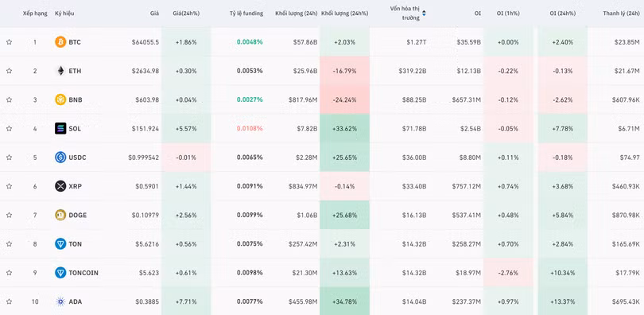Click XRP volume $834.97M
The width and height of the screenshot is (644, 315).
pyautogui.click(x=303, y=186)
